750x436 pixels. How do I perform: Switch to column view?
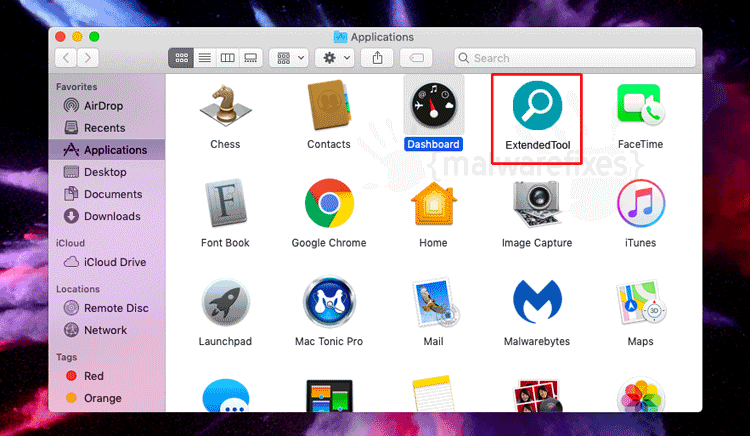pos(227,58)
